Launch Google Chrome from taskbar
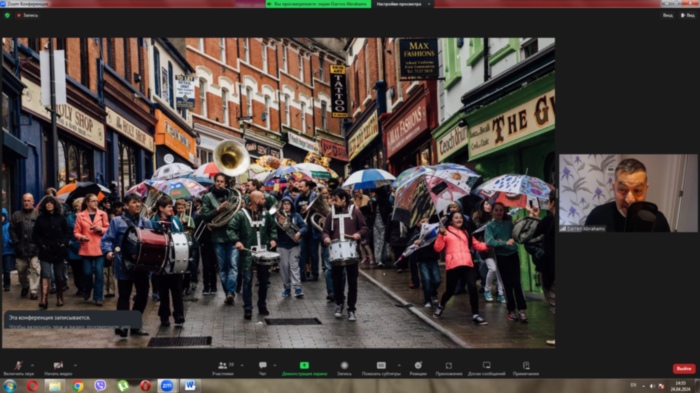 (78, 385)
